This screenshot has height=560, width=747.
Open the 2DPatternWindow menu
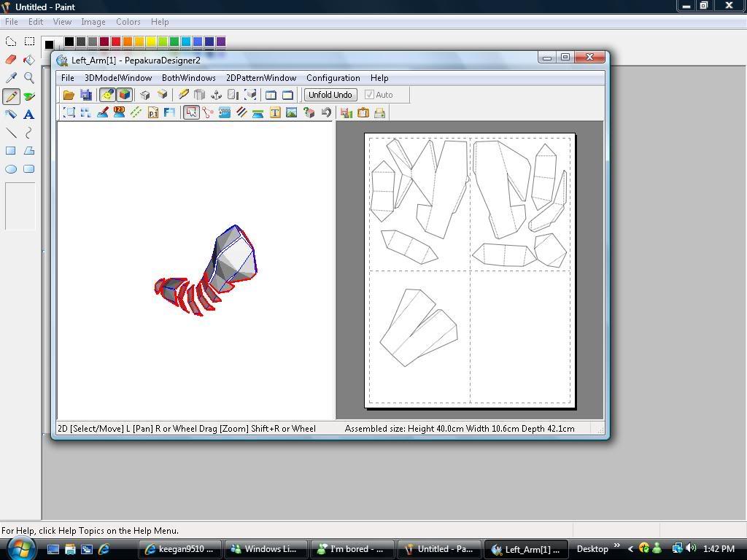261,77
